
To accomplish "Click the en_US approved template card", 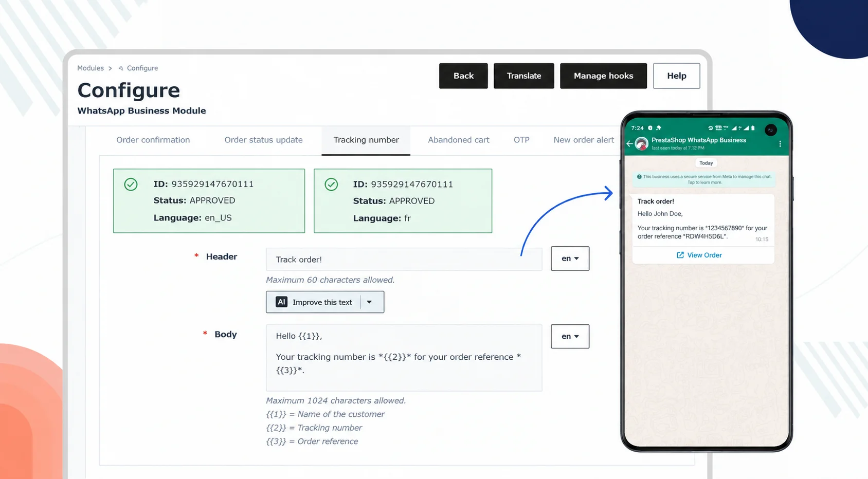I will (209, 201).
